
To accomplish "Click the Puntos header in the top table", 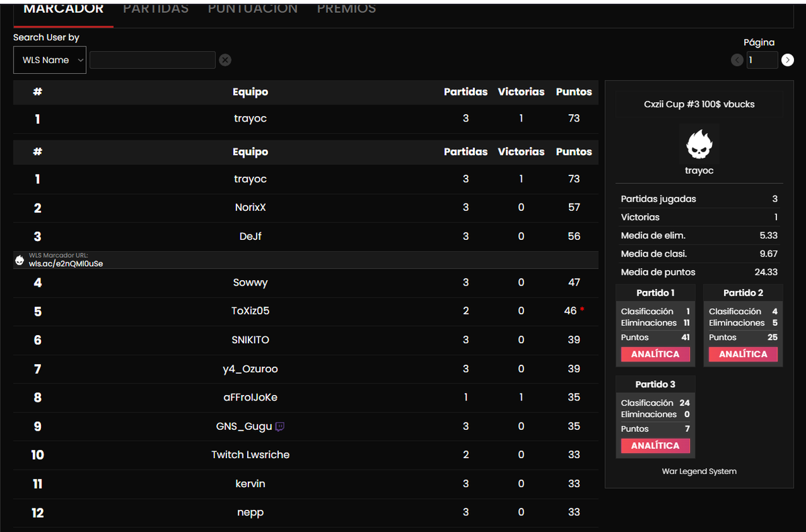I will click(x=574, y=92).
